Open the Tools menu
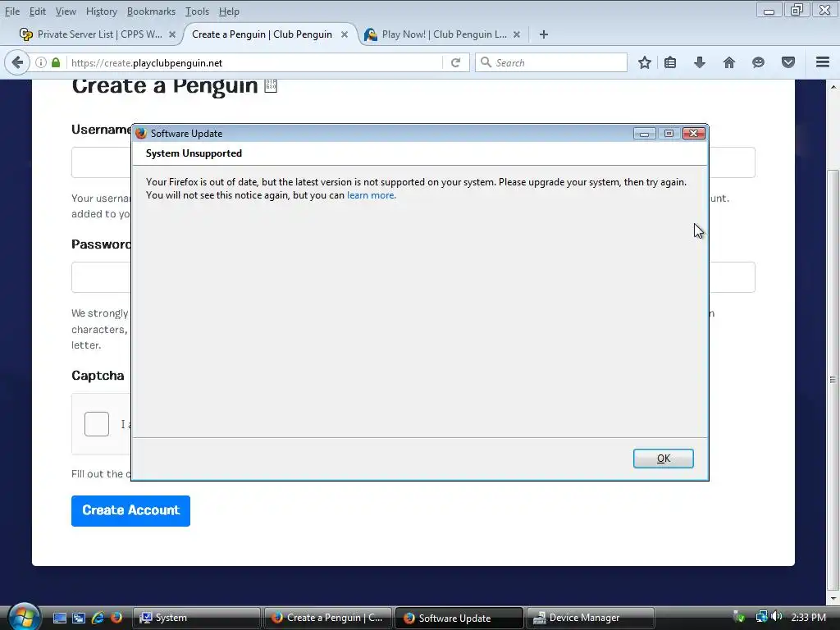The image size is (840, 630). coord(197,11)
